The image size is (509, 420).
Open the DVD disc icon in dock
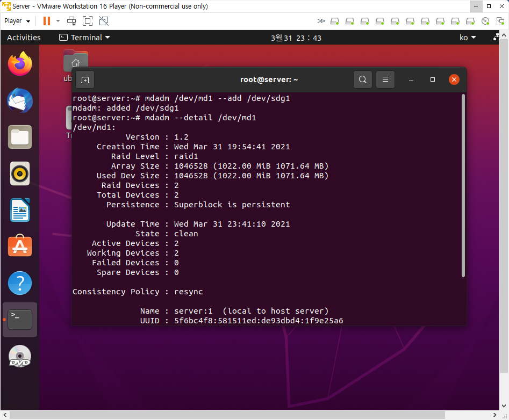(20, 356)
